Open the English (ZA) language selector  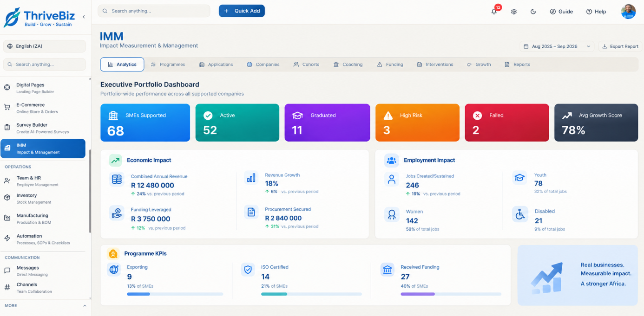pos(45,46)
